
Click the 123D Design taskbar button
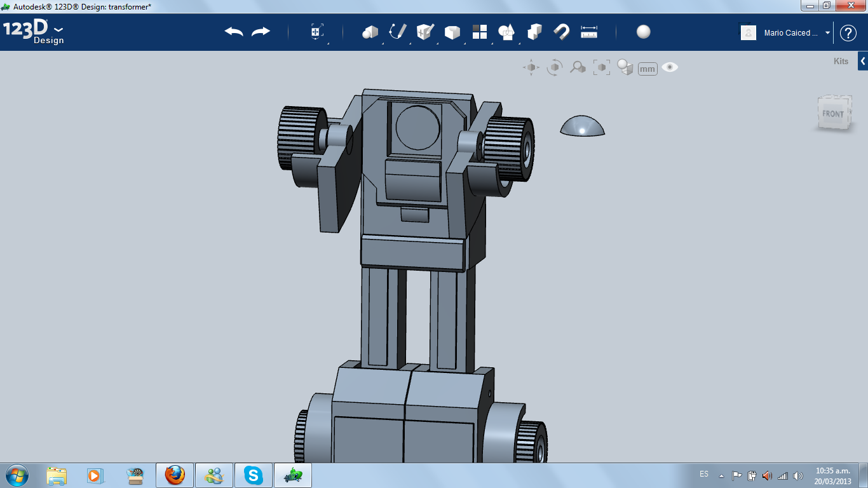point(293,475)
